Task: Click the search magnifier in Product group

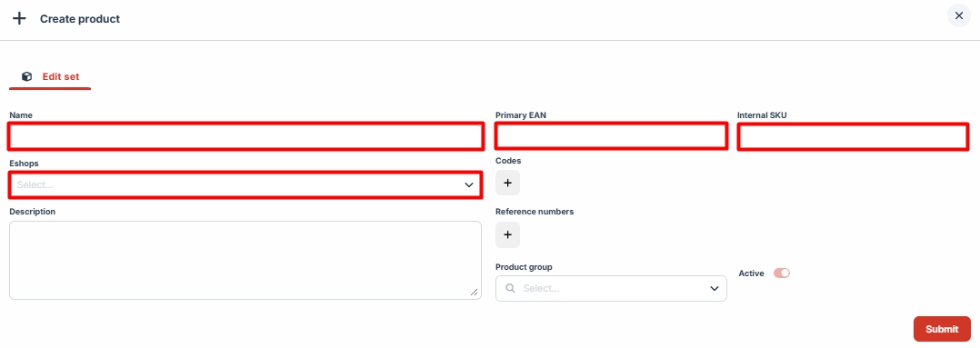Action: [510, 289]
